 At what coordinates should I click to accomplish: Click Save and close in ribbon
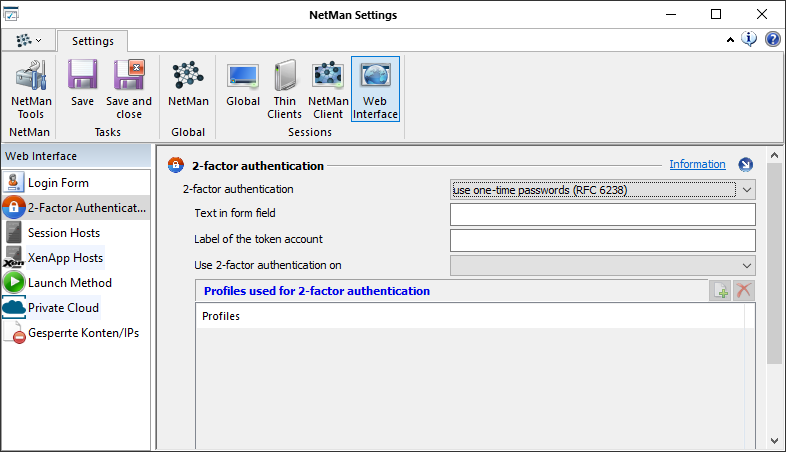pos(129,90)
